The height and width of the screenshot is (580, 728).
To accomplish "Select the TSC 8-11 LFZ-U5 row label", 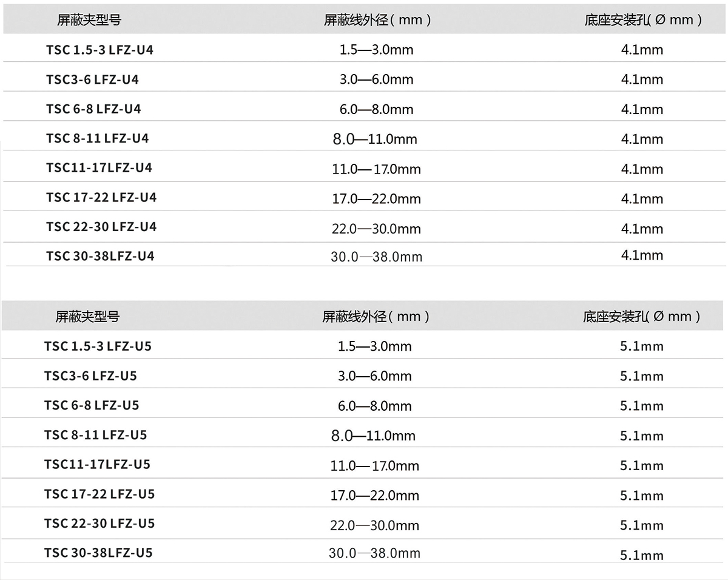I will [x=95, y=435].
